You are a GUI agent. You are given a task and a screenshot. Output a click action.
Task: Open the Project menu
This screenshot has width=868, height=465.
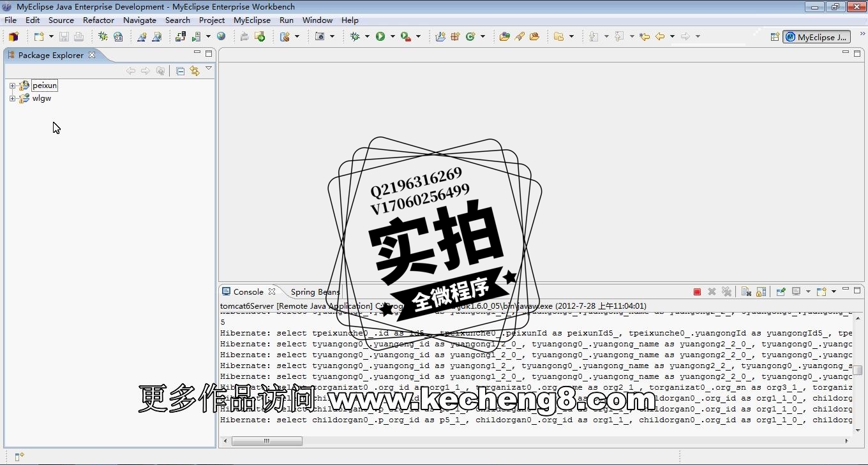point(212,20)
